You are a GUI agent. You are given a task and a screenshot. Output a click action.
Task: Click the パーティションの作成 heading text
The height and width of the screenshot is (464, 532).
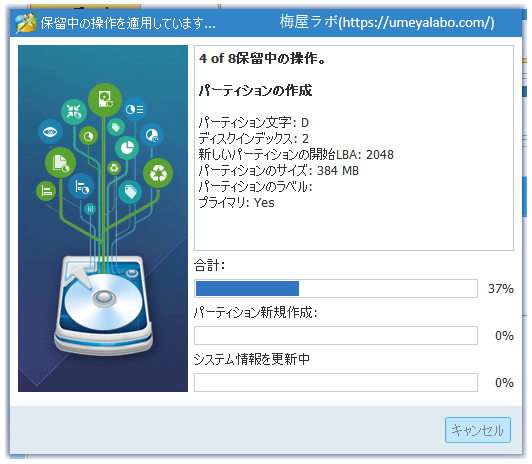tap(255, 91)
